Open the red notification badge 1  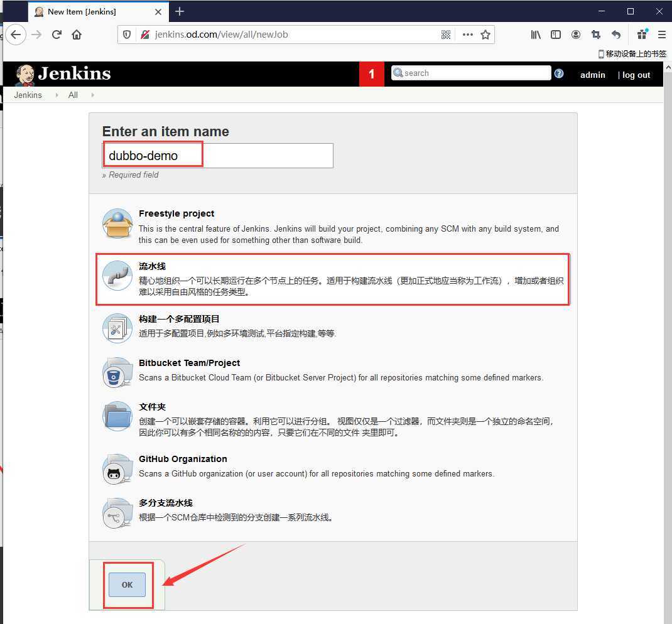(372, 74)
